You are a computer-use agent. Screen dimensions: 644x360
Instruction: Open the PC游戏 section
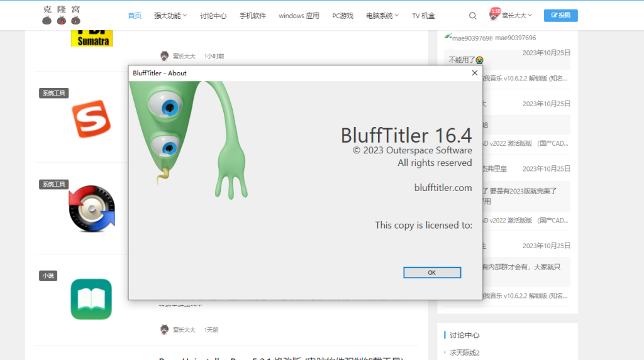pos(343,16)
